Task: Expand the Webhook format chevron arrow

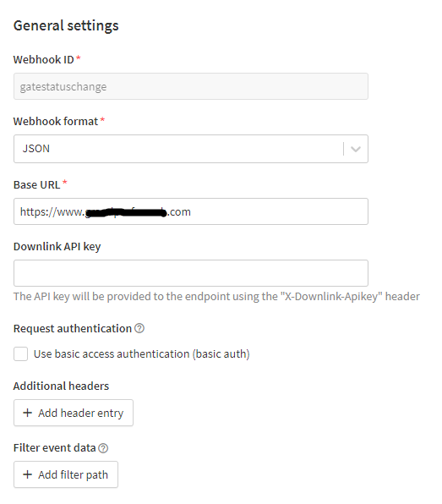Action: [356, 149]
